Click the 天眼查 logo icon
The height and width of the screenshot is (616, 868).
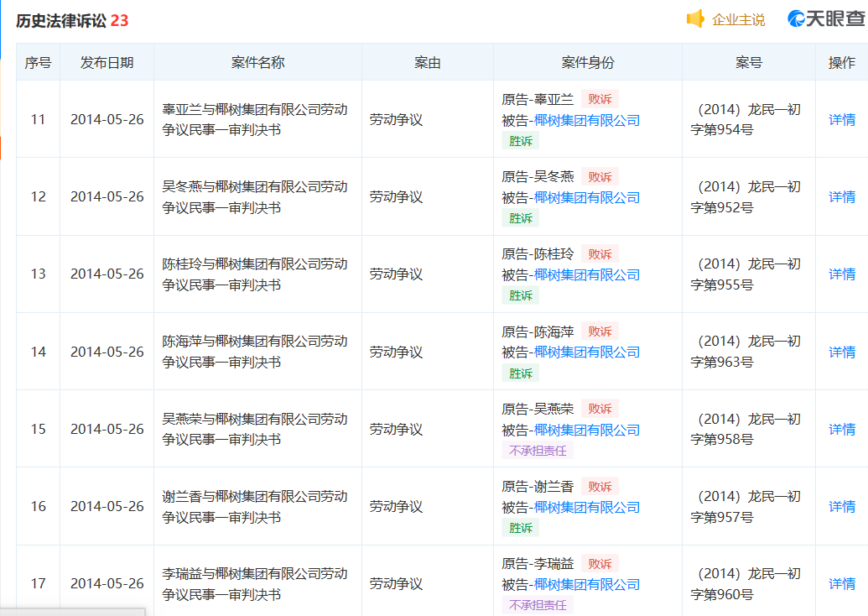(x=796, y=19)
